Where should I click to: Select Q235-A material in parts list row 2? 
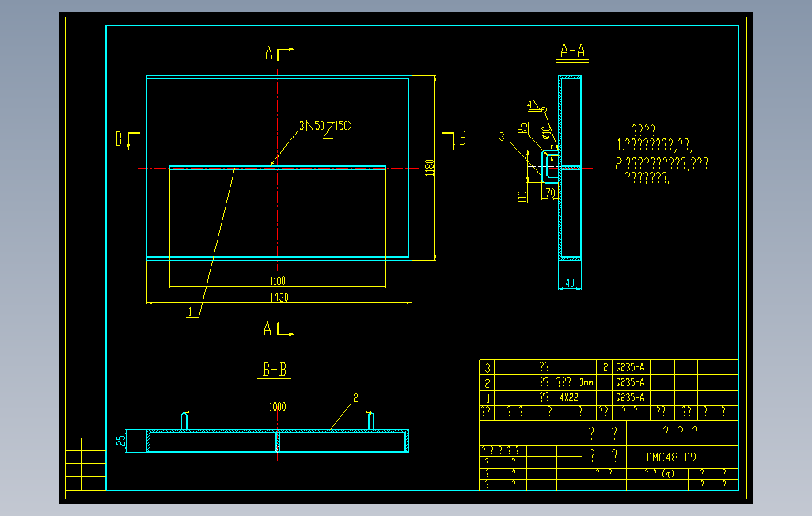pyautogui.click(x=630, y=383)
